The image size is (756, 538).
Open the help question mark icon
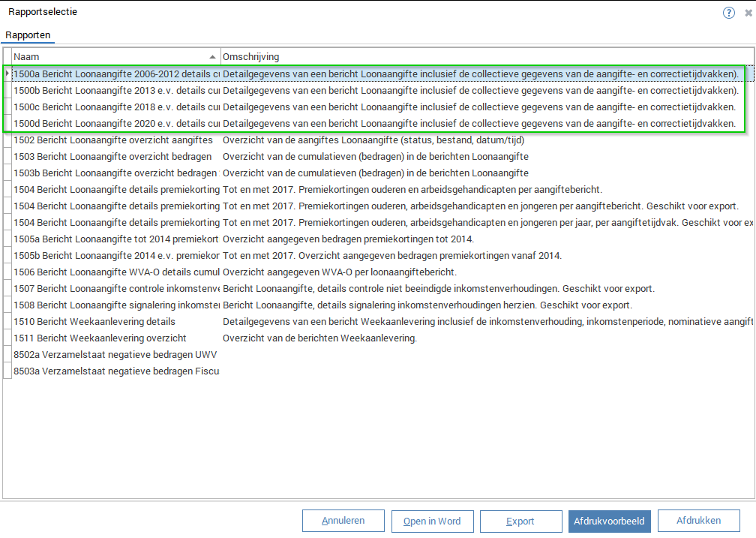(x=728, y=13)
